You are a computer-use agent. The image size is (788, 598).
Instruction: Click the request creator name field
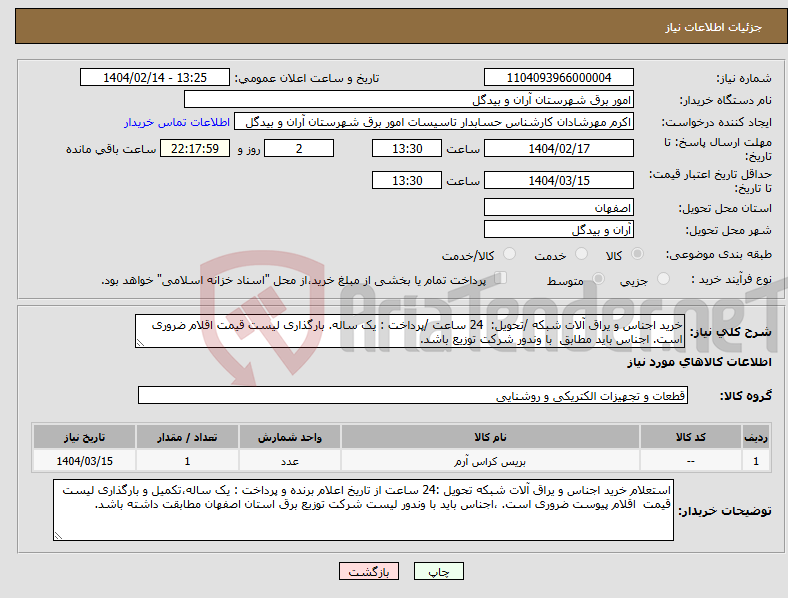click(x=434, y=122)
